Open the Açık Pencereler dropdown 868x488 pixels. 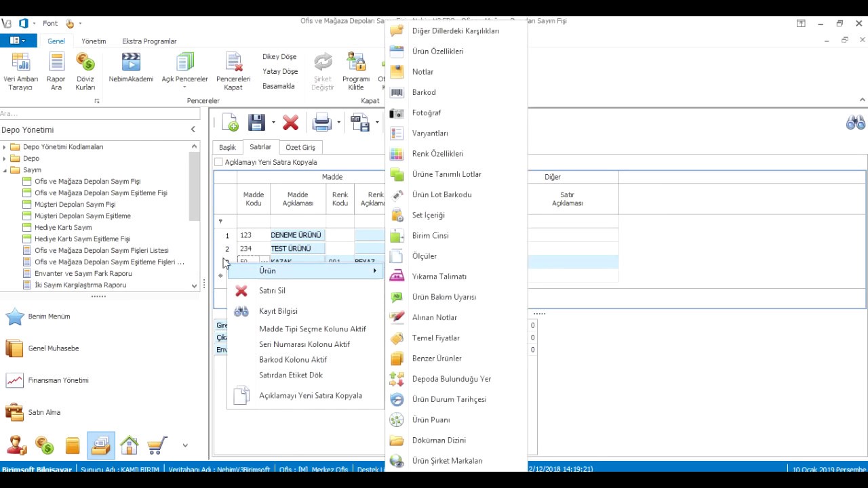click(184, 71)
